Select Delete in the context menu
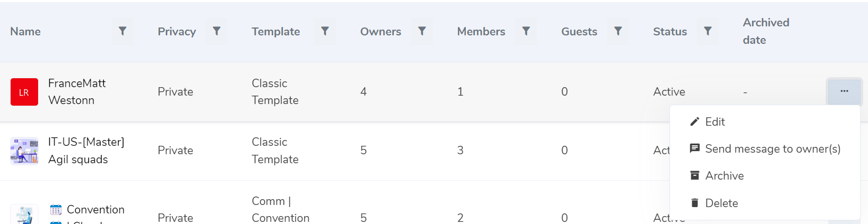The width and height of the screenshot is (868, 224). [721, 203]
